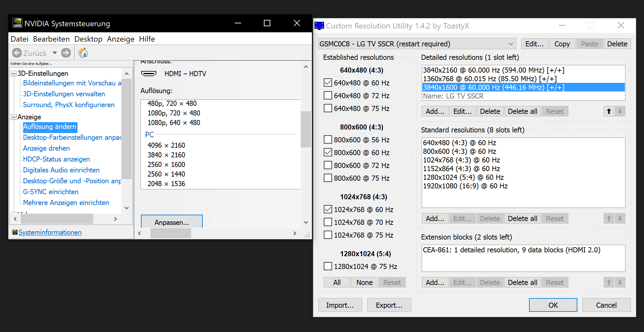Screen dimensions: 644x332
Task: Click Add... under Standard resolutions
Action: click(x=435, y=218)
